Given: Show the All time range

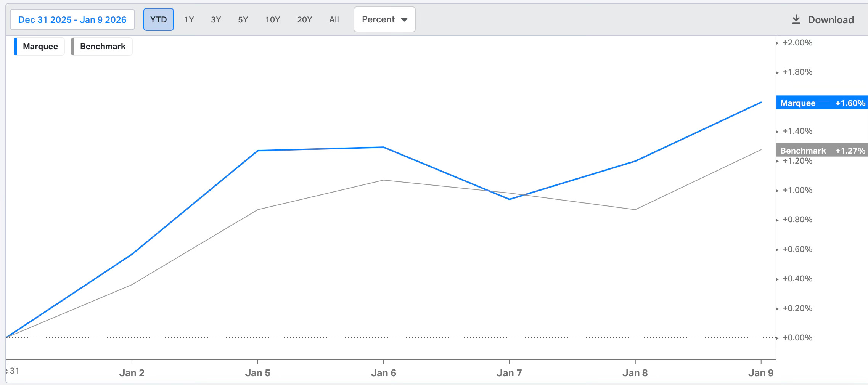Looking at the screenshot, I should [334, 19].
